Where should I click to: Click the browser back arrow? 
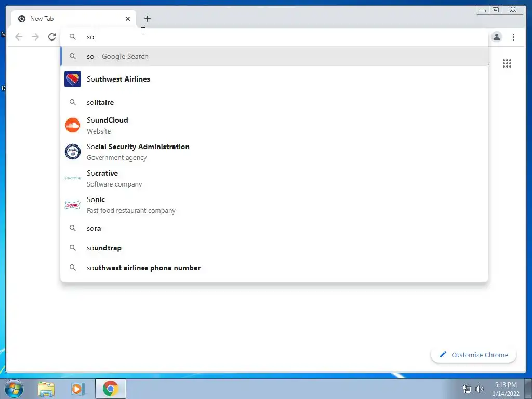coord(19,37)
